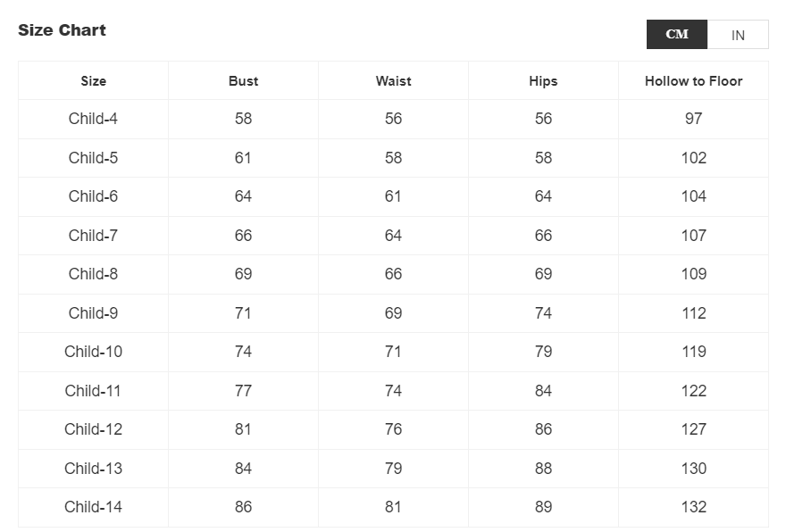Select the Child-11 size row label
This screenshot has height=532, width=786.
93,391
